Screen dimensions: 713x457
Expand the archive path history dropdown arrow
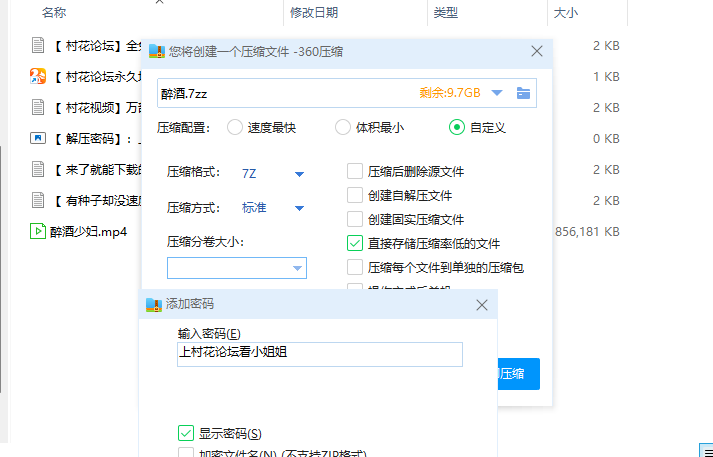(497, 93)
